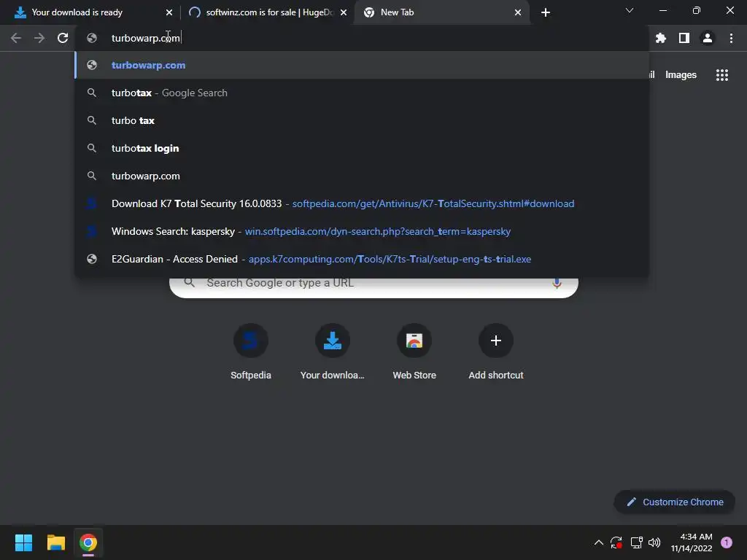Choose the turbowarp.com search suggestion
Viewport: 747px width, 560px height.
pos(362,176)
